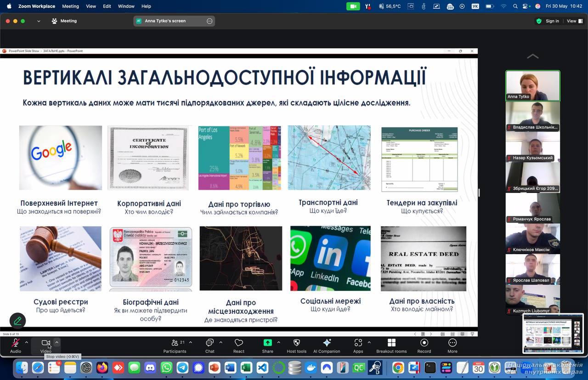Click the floating self-view slide preview thumbnail
588x380 pixels.
[x=553, y=334]
